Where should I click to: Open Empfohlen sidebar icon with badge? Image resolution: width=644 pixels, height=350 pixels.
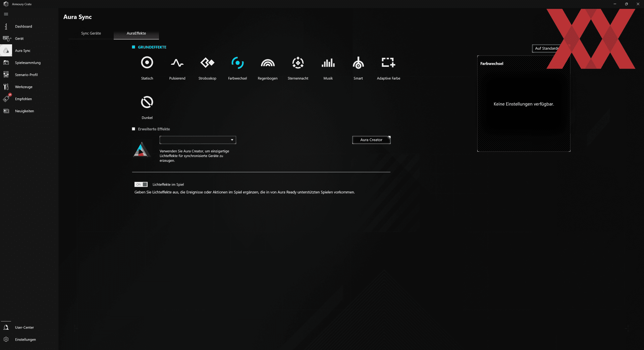coord(7,98)
